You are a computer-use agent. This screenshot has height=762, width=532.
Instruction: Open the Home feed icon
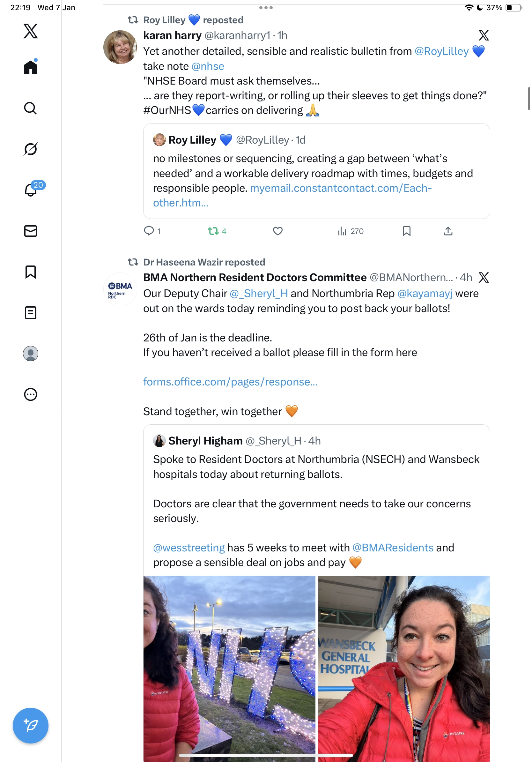click(31, 67)
